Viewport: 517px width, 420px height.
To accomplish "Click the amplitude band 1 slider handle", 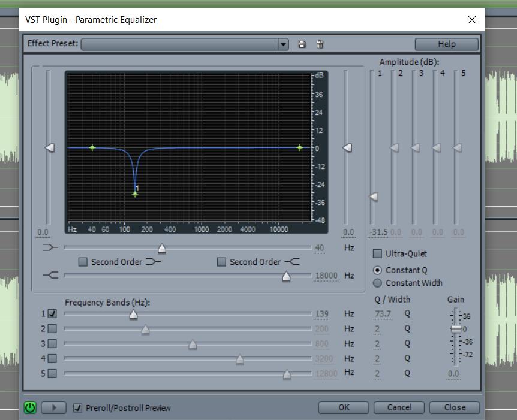I will point(374,197).
